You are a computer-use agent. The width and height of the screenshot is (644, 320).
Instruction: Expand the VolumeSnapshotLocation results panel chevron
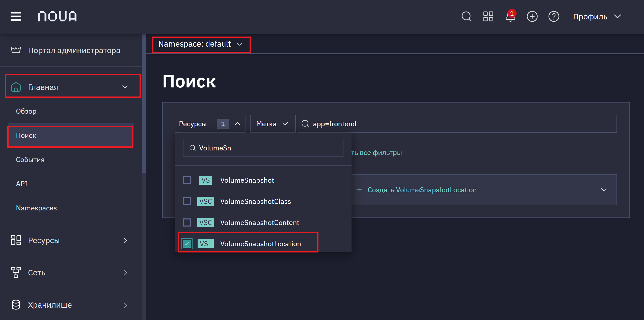[604, 190]
